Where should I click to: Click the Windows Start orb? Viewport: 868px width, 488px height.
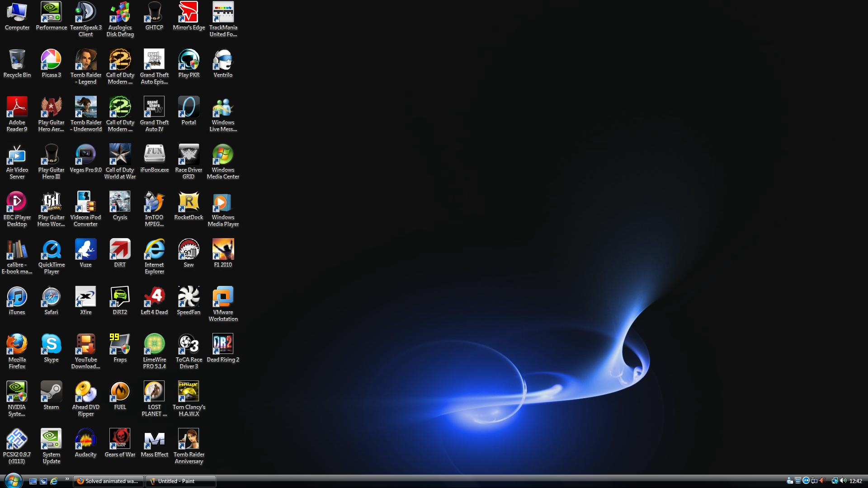[13, 481]
